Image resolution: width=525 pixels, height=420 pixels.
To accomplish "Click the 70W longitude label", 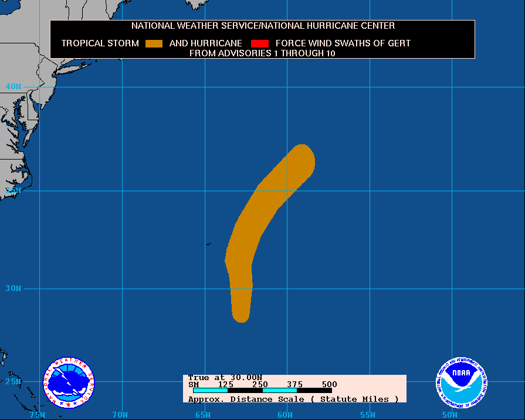I will (120, 415).
